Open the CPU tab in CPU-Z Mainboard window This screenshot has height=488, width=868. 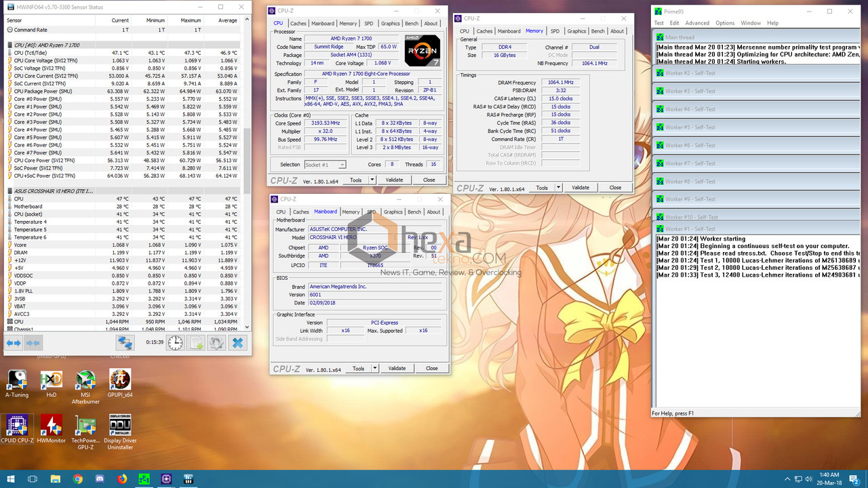click(281, 211)
